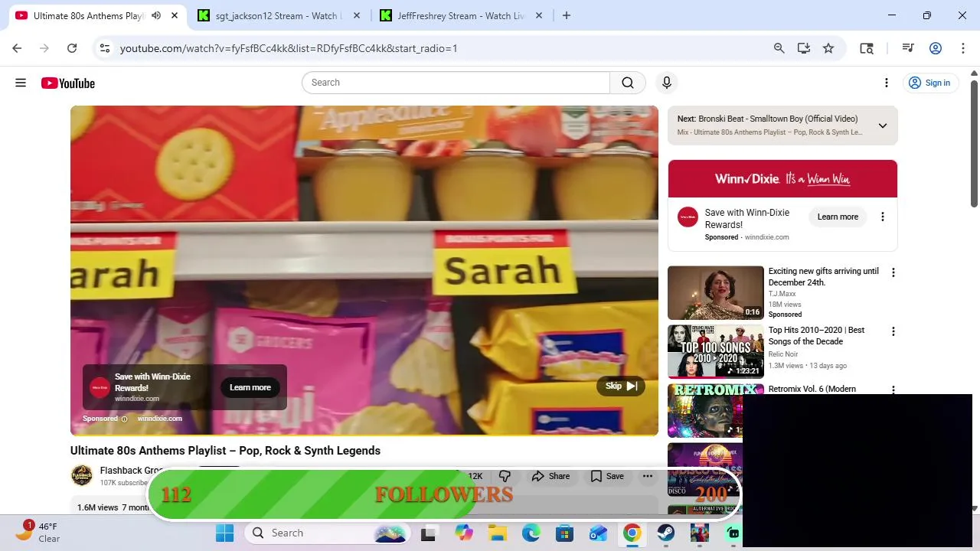980x551 pixels.
Task: Close the Ultimate 80s Anthems tab
Action: coord(175,15)
